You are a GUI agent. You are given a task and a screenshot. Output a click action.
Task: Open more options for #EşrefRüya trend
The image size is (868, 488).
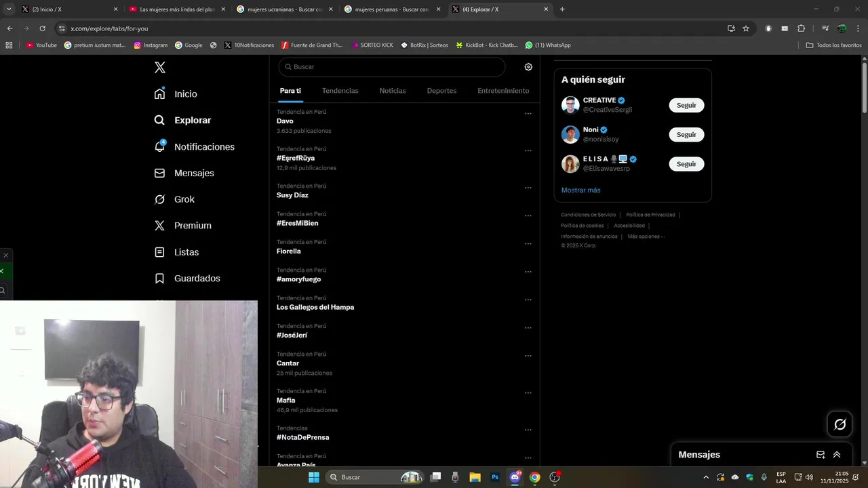[x=528, y=150]
